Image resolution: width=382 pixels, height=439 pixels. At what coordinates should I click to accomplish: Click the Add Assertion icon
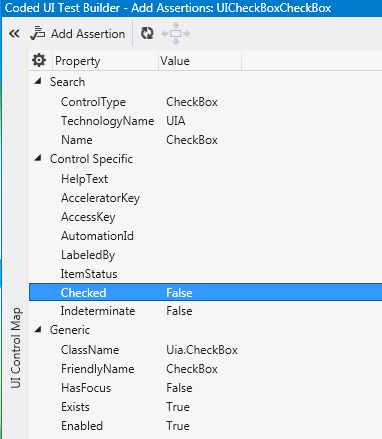tap(37, 33)
